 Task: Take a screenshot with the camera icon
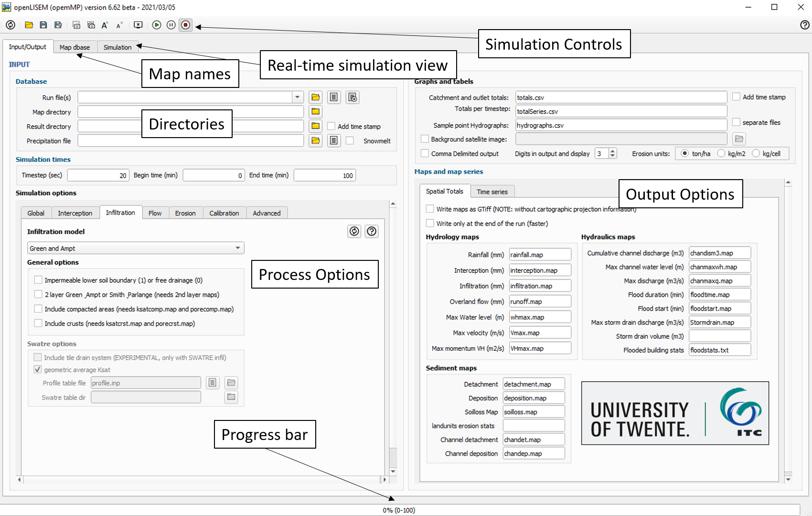point(76,25)
